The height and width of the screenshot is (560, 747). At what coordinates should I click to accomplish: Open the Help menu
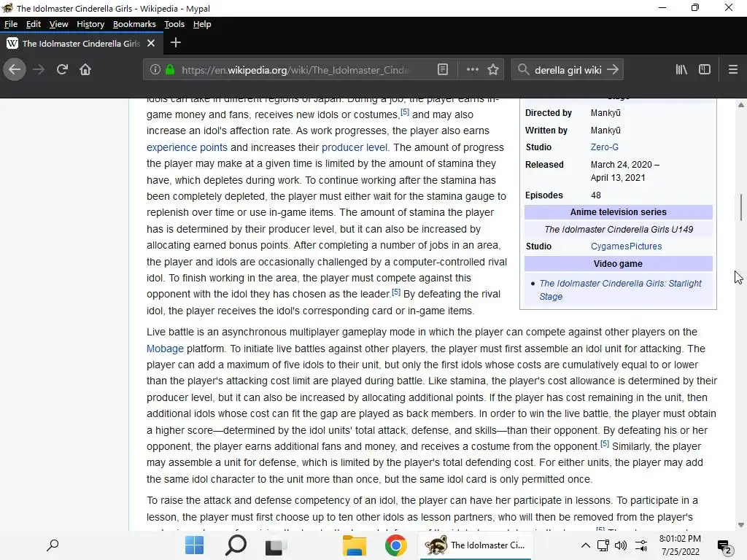(x=202, y=24)
